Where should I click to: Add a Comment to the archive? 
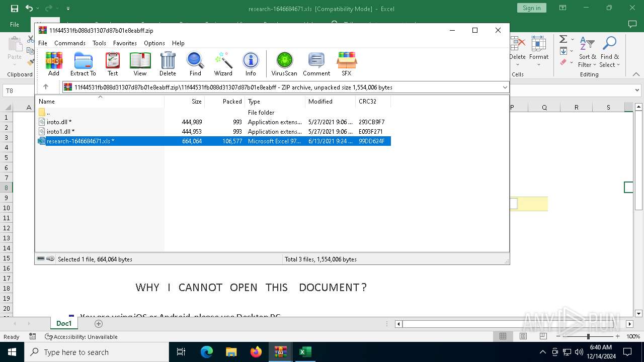pyautogui.click(x=316, y=64)
